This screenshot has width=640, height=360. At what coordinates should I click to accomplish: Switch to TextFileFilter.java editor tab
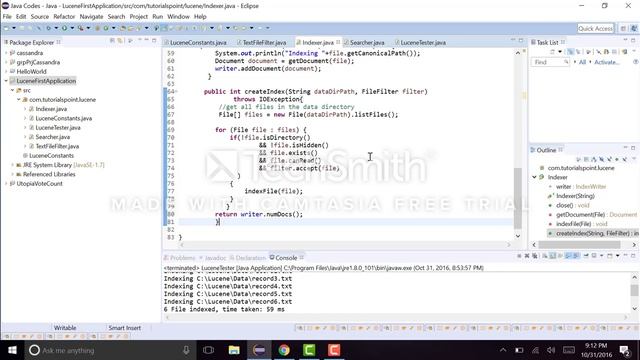point(264,42)
